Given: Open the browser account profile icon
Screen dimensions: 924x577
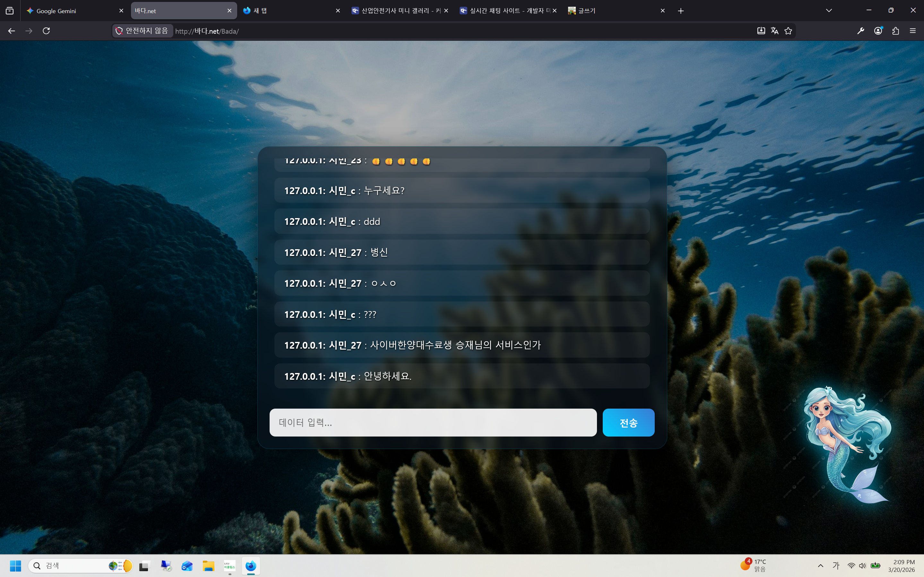Looking at the screenshot, I should 878,31.
